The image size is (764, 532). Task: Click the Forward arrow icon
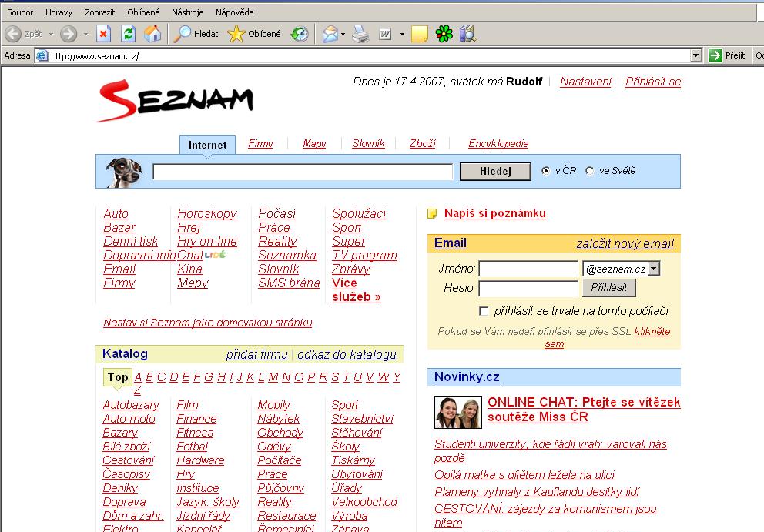[x=69, y=34]
